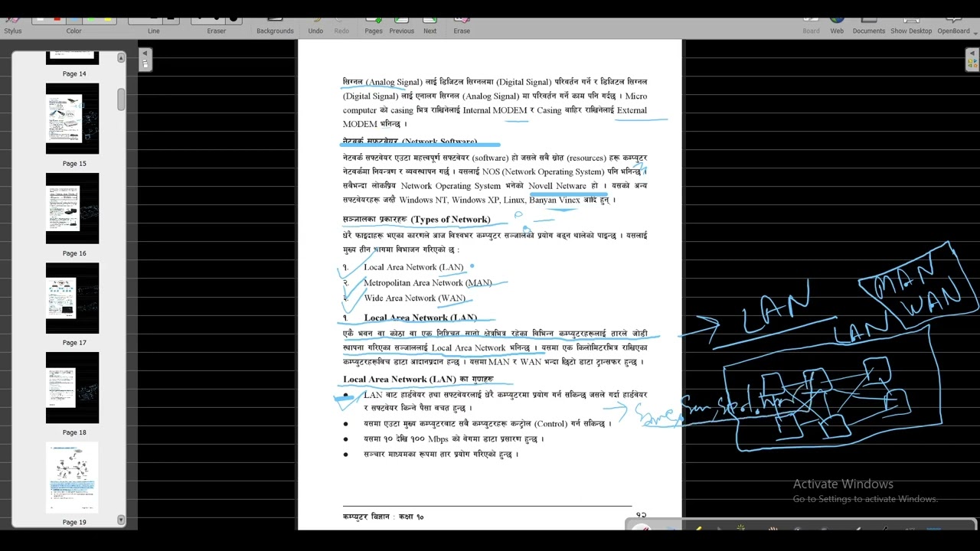
Task: Click the thumbnail scrollbar down arrow
Action: [x=121, y=520]
